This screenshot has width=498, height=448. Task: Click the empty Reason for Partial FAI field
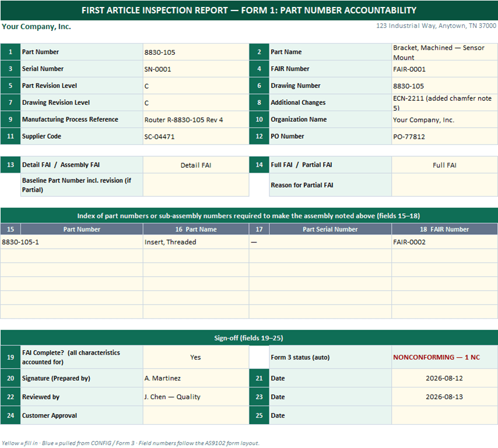tap(444, 185)
